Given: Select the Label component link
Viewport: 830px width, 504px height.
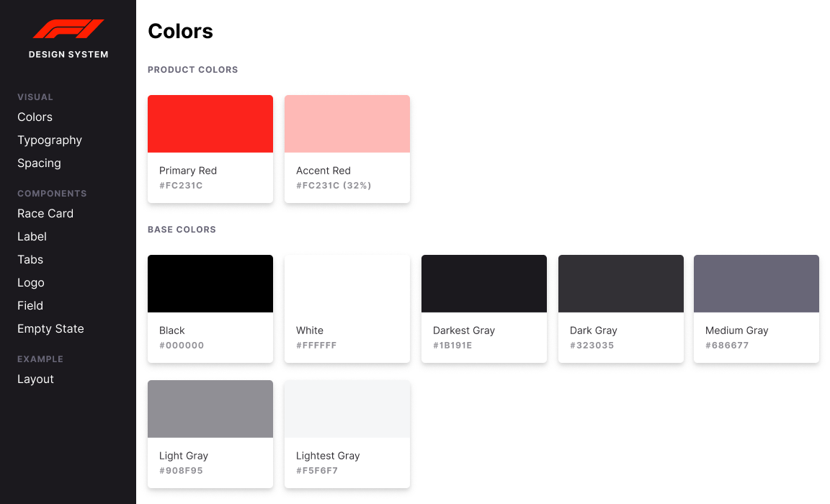Looking at the screenshot, I should click(x=32, y=236).
